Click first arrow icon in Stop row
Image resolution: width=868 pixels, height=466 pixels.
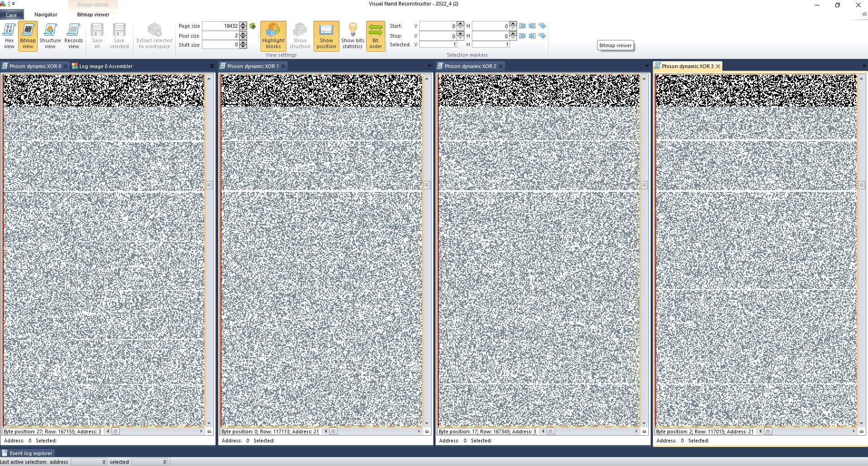[x=522, y=36]
